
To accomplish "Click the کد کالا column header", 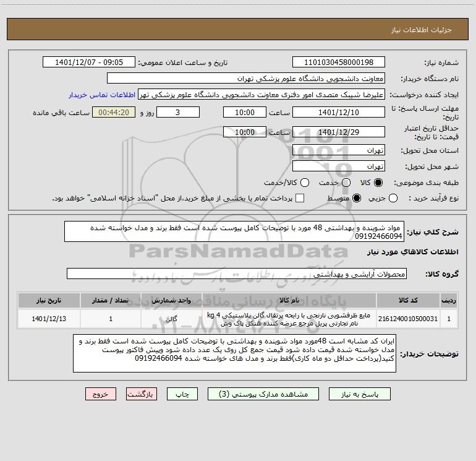I will pos(408,300).
